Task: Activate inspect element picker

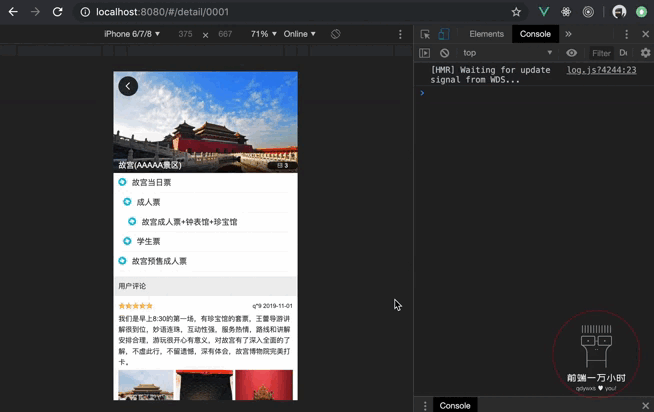Action: [425, 34]
